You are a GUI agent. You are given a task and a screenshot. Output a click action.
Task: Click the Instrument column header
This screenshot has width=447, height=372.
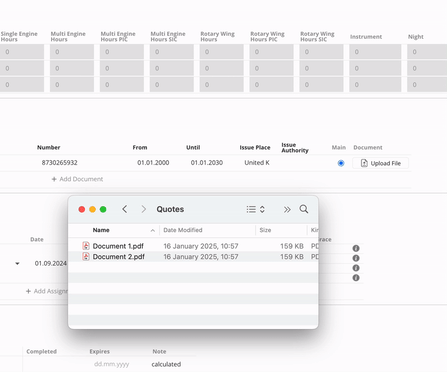tap(366, 37)
